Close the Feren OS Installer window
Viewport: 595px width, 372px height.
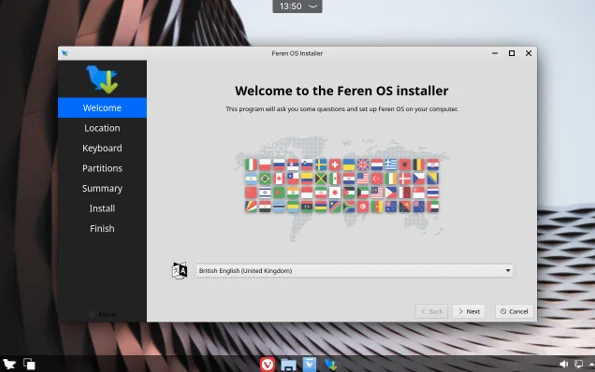(x=529, y=53)
